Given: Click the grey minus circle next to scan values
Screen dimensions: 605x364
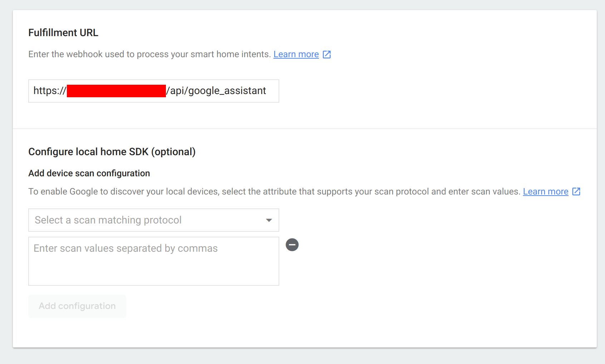Looking at the screenshot, I should click(292, 245).
